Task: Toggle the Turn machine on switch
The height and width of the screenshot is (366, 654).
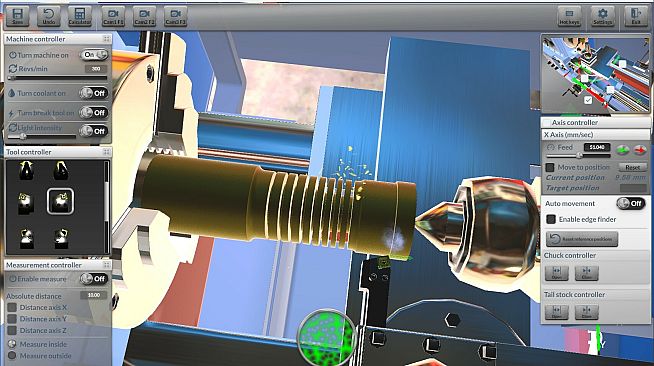Action: [94, 55]
